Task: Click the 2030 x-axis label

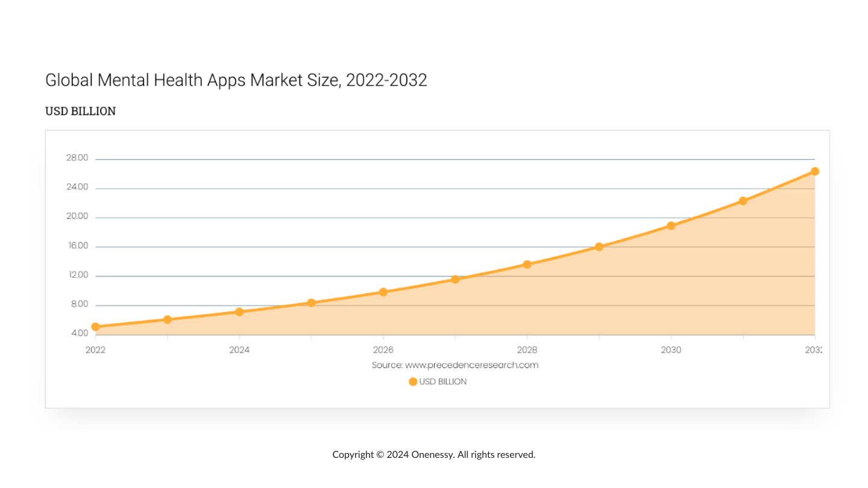Action: point(671,350)
